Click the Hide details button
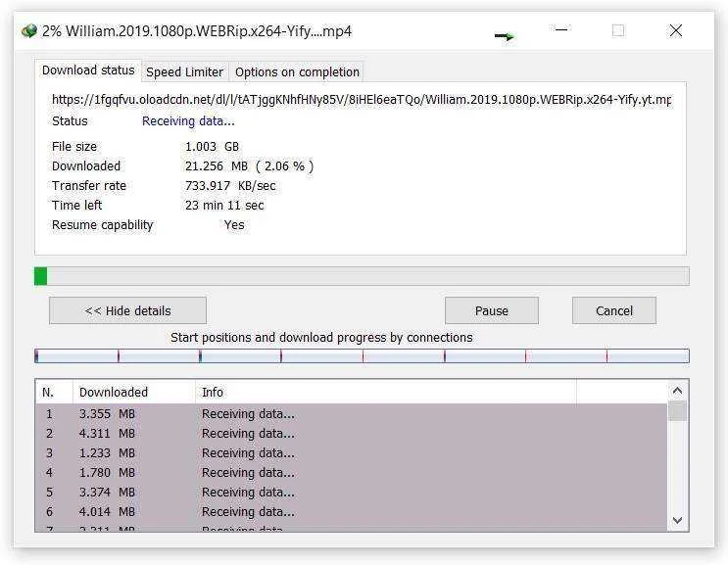Screen dimensions: 728x565 tap(127, 310)
